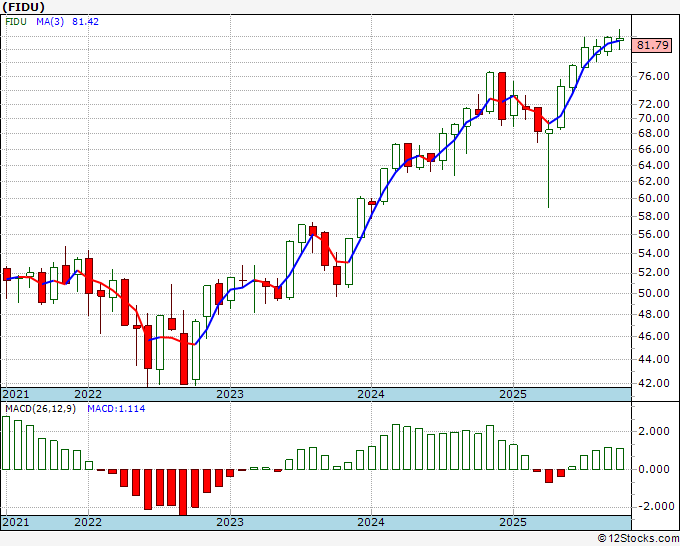The width and height of the screenshot is (680, 546).
Task: Click the 72.00 price axis label
Action: coord(654,104)
